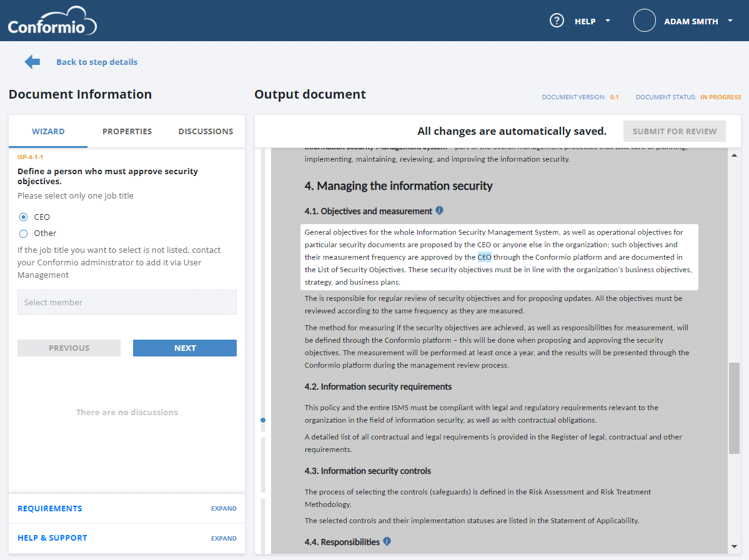Click the Document Information heading

pyautogui.click(x=80, y=94)
